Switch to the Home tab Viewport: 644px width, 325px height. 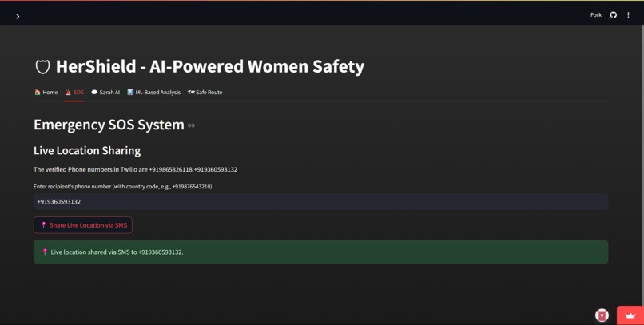(46, 93)
